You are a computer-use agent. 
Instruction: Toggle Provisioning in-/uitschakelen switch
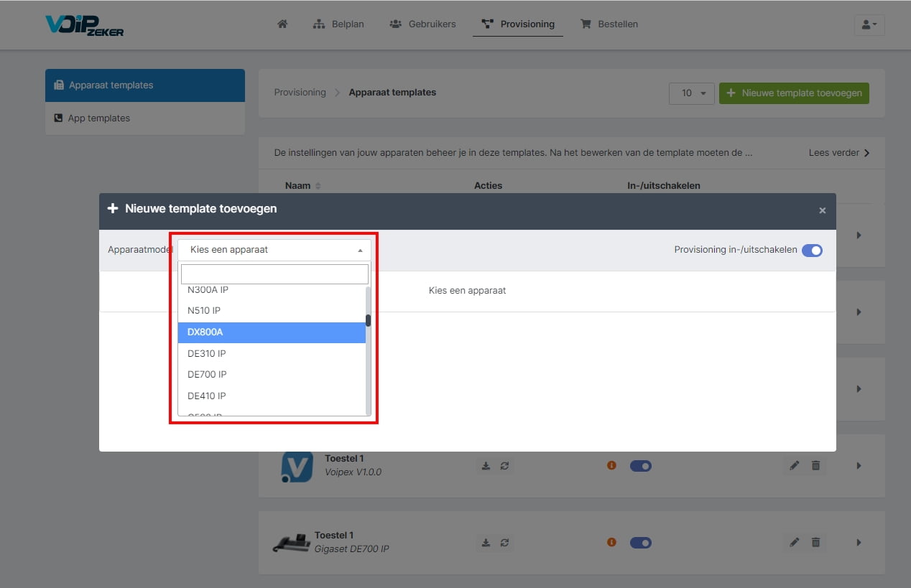[812, 251]
